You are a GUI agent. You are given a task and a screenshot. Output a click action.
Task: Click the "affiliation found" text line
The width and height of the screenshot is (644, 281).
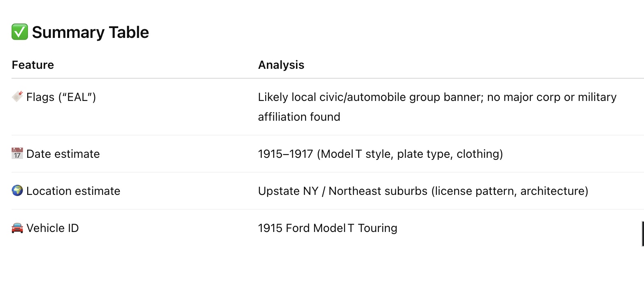(299, 117)
